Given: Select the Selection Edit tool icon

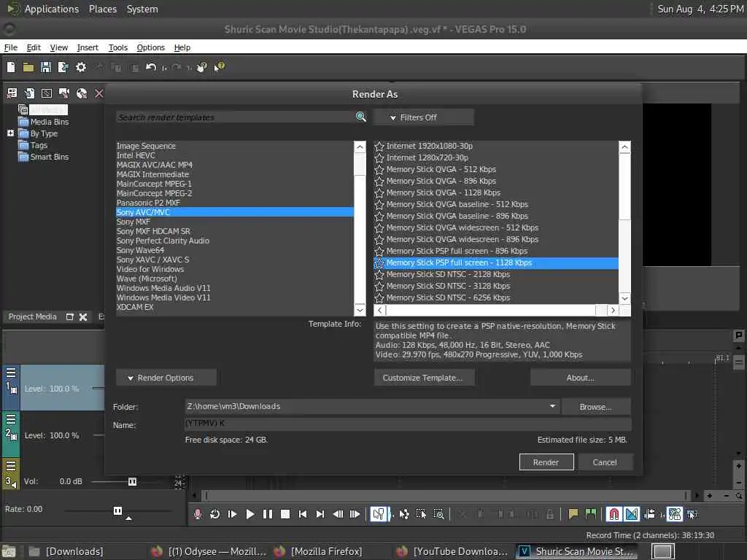Looking at the screenshot, I should coord(421,514).
